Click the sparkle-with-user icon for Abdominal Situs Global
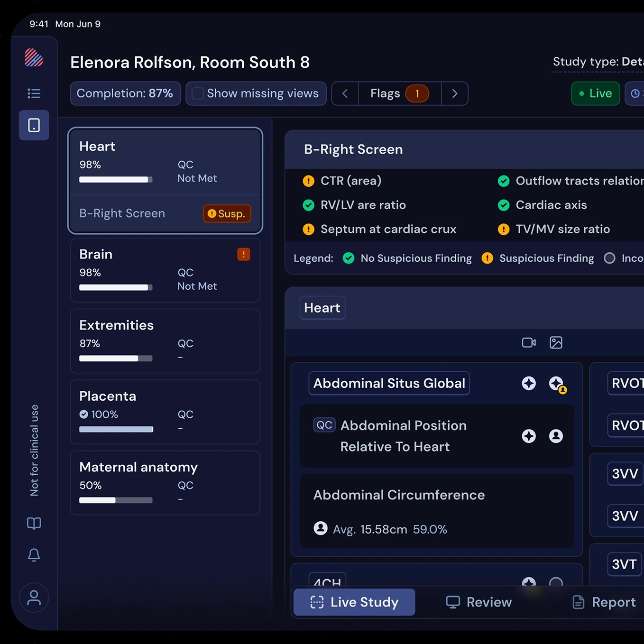The width and height of the screenshot is (644, 644). pyautogui.click(x=557, y=384)
